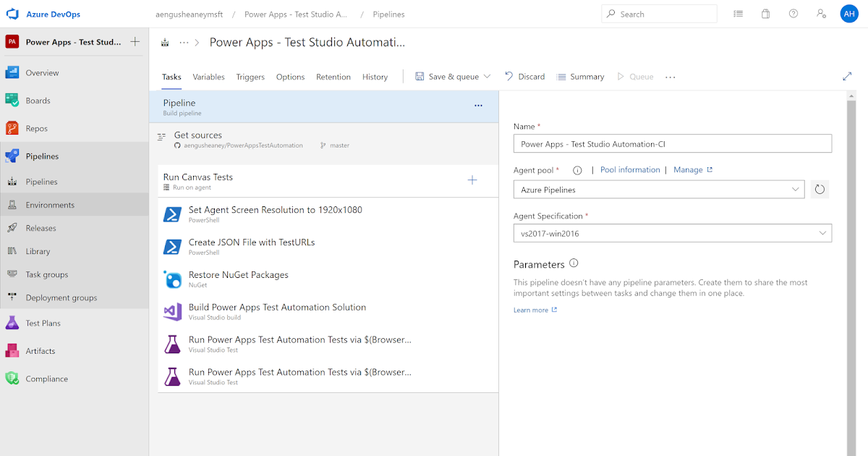
Task: Open the Releases page under Pipelines
Action: [42, 227]
